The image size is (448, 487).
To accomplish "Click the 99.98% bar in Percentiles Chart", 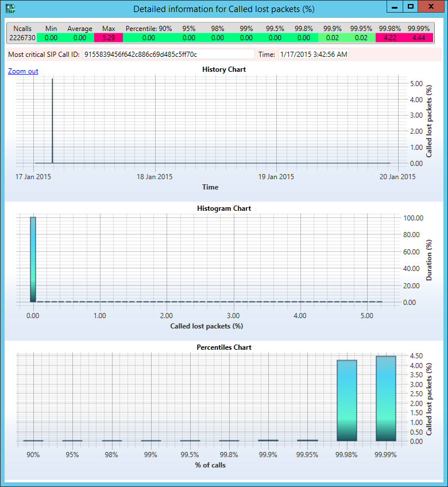I will (347, 400).
